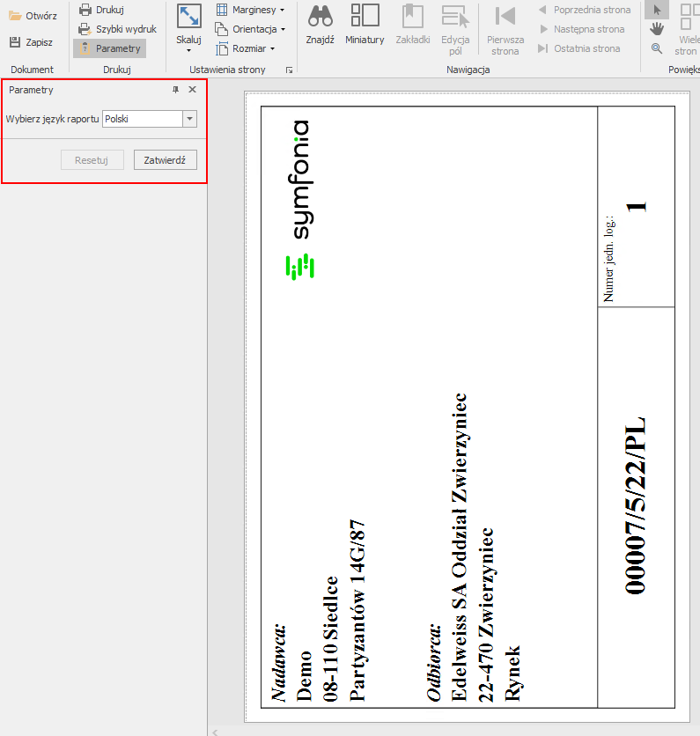
Task: Expand the Marginesy dropdown
Action: [251, 10]
